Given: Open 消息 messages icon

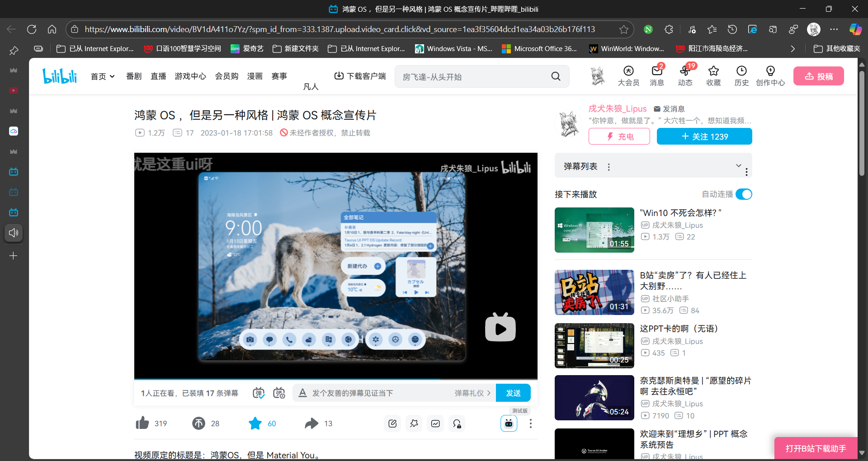Looking at the screenshot, I should click(657, 76).
